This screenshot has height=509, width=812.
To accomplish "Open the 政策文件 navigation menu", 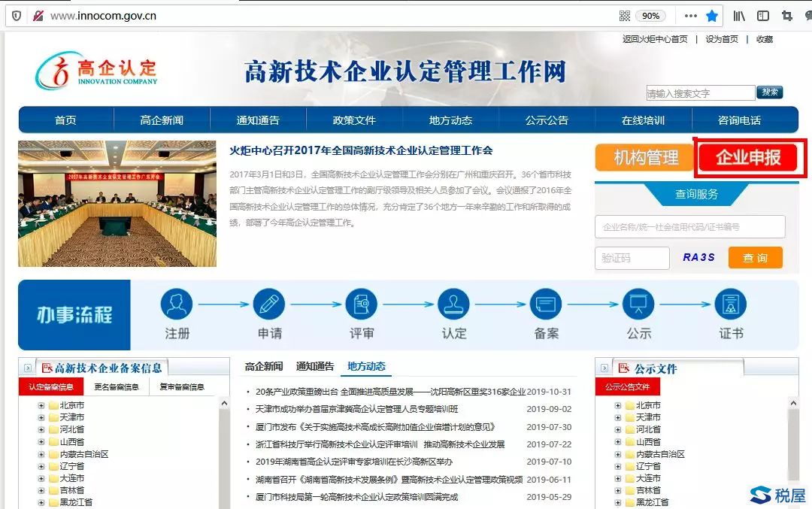I will click(354, 120).
